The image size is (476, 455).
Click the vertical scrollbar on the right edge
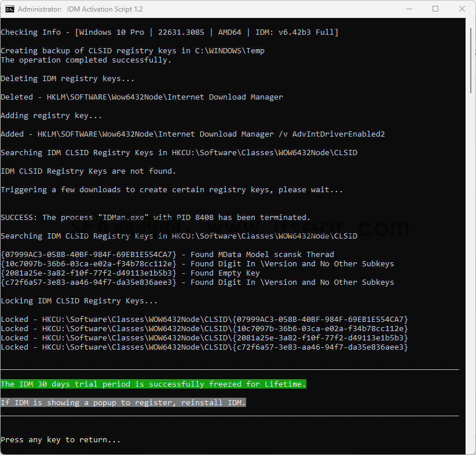click(471, 236)
